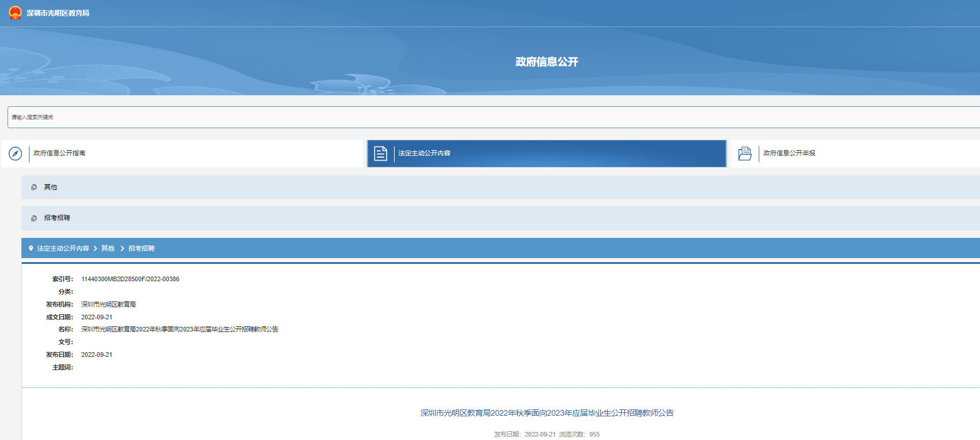Select the 法定主动公开内容 tab
The image size is (980, 440).
coord(424,154)
